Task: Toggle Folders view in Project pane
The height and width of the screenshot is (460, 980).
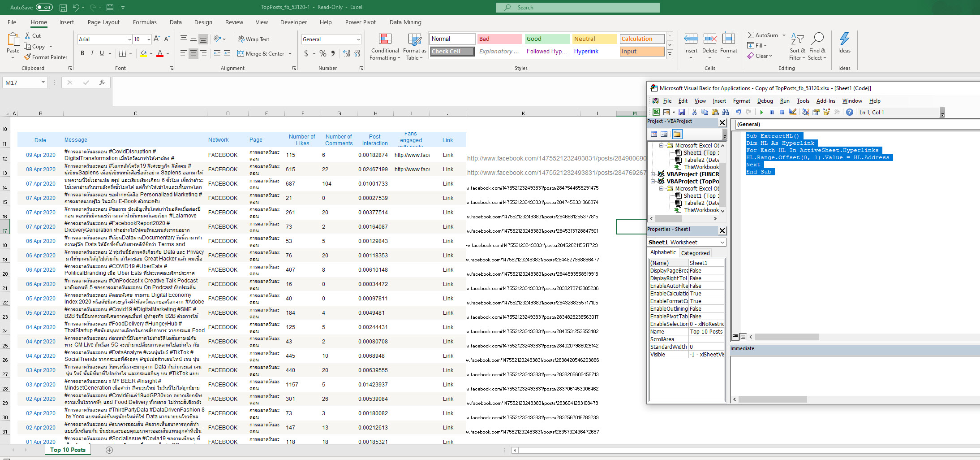Action: (677, 134)
